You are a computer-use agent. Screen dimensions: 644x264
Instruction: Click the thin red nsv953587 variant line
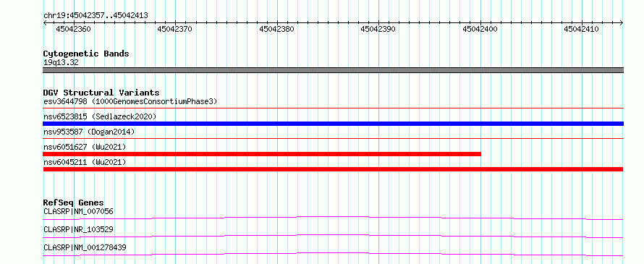333,139
